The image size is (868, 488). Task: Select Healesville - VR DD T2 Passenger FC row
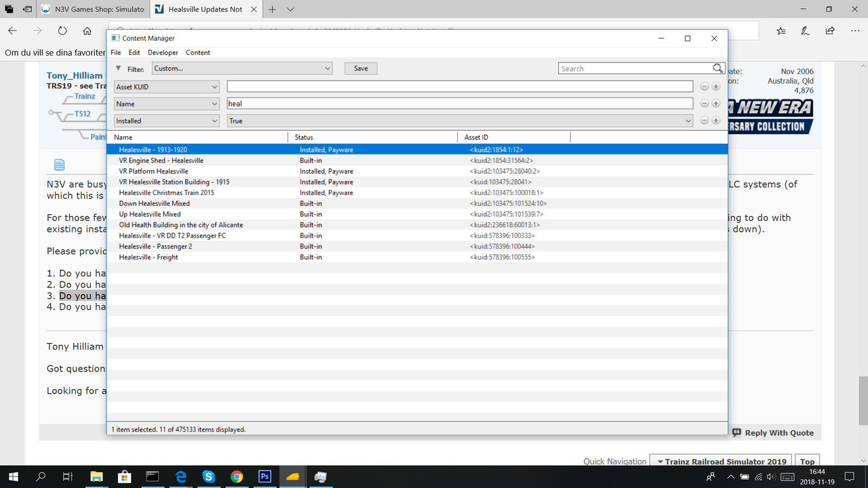pyautogui.click(x=417, y=236)
